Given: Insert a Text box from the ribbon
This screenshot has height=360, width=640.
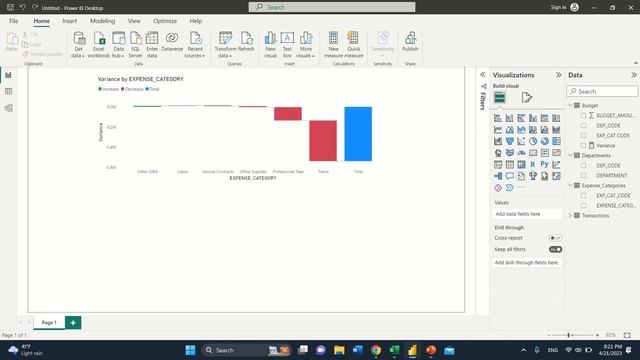Looking at the screenshot, I should pos(287,44).
